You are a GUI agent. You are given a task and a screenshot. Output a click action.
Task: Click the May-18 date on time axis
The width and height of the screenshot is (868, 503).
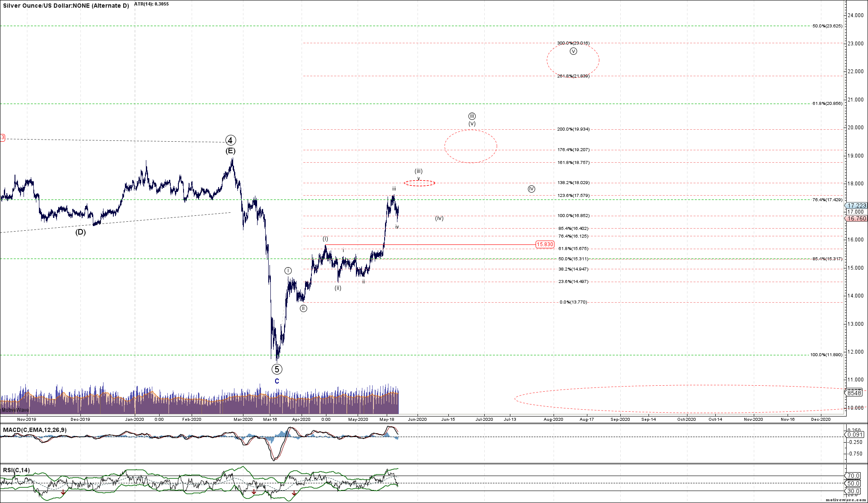(x=387, y=420)
